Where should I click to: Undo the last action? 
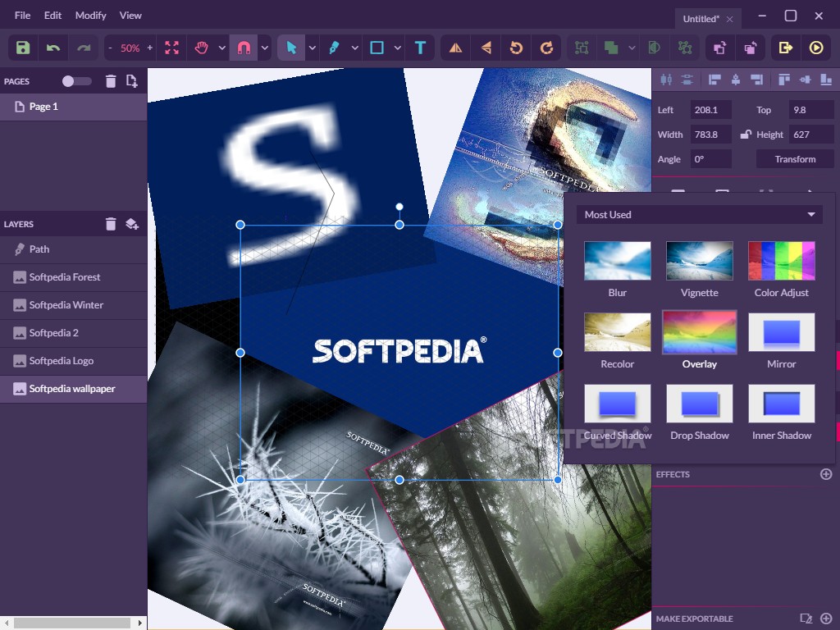click(x=53, y=48)
